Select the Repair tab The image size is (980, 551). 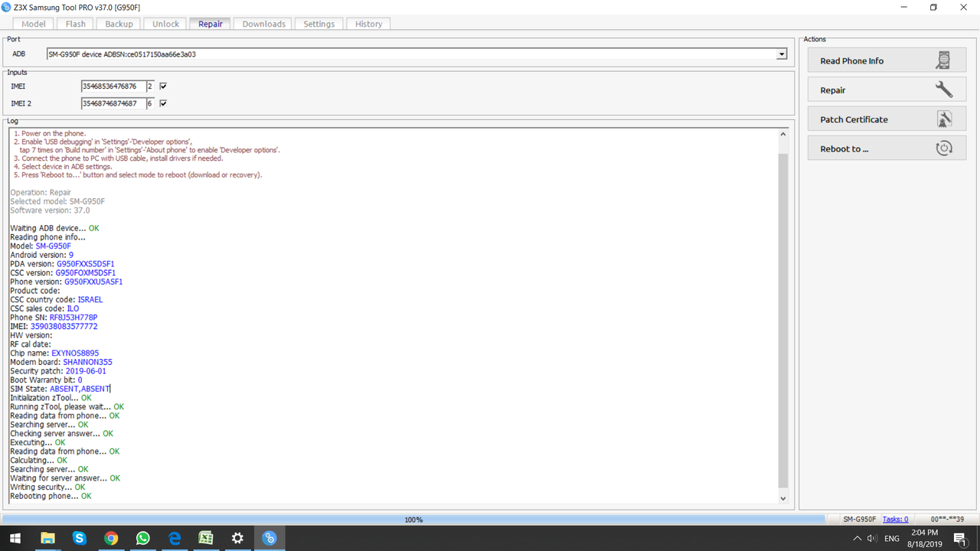pyautogui.click(x=211, y=24)
